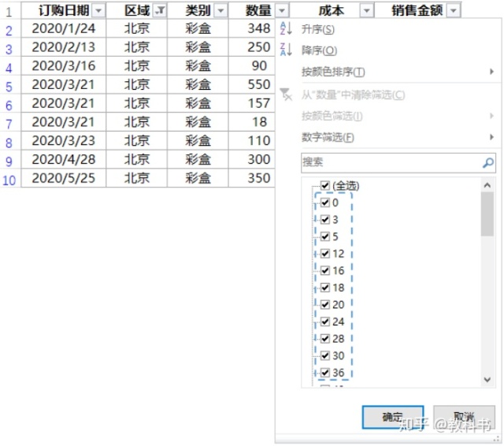Open the 成本 column filter dropdown
The image size is (504, 446).
tap(367, 11)
